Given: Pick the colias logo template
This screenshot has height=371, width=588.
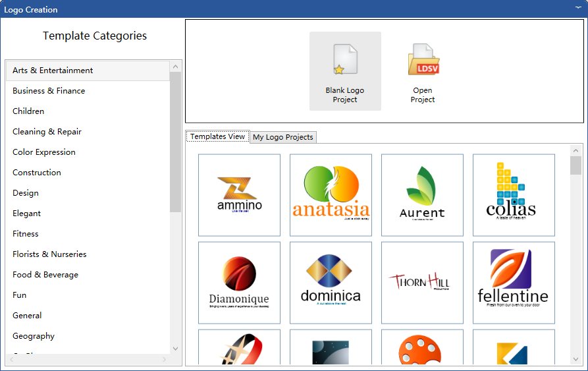Looking at the screenshot, I should 514,195.
